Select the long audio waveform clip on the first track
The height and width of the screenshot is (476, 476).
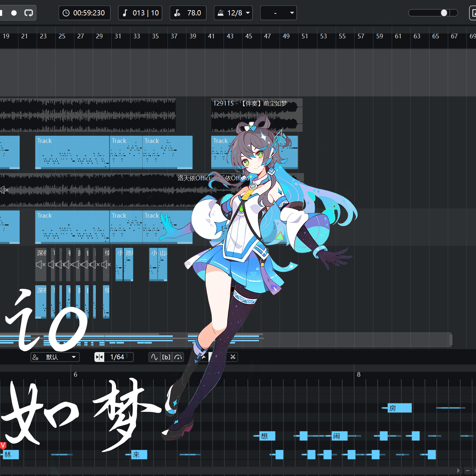pyautogui.click(x=88, y=115)
